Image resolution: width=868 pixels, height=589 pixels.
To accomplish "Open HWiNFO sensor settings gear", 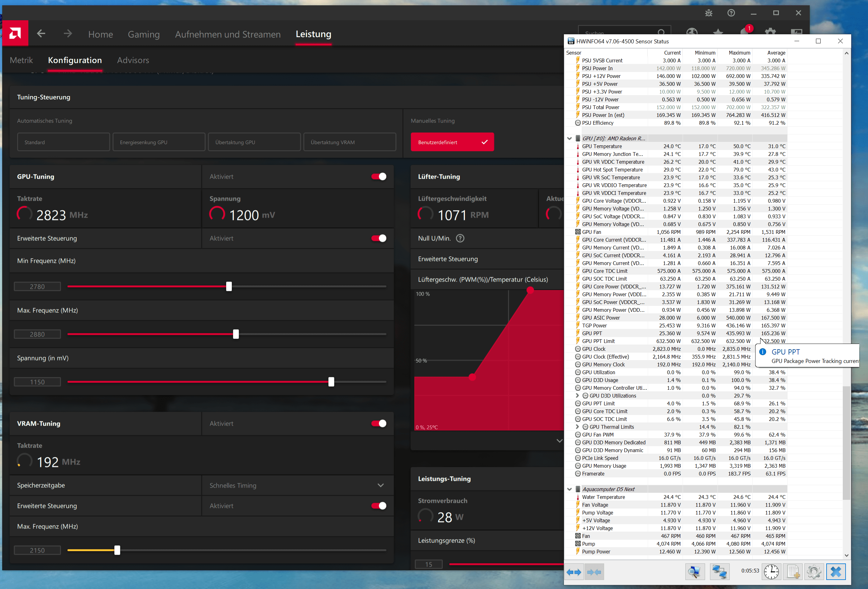I will click(814, 572).
